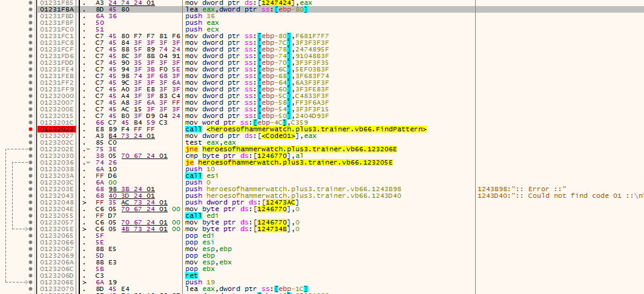This screenshot has width=644, height=294.
Task: Select mov instruction with value 91048B3F
Action: pos(257,56)
